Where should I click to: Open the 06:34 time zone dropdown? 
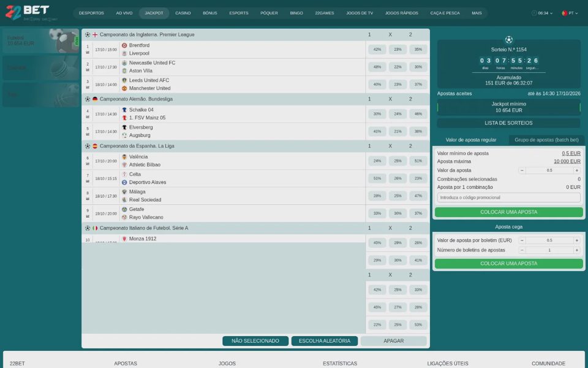542,13
